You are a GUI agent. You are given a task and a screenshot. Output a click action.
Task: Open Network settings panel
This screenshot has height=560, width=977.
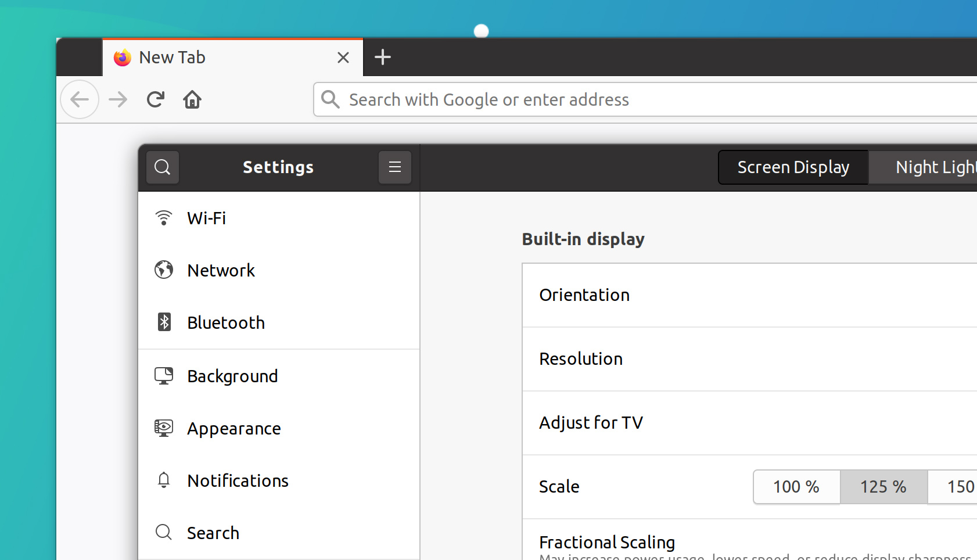[279, 271]
